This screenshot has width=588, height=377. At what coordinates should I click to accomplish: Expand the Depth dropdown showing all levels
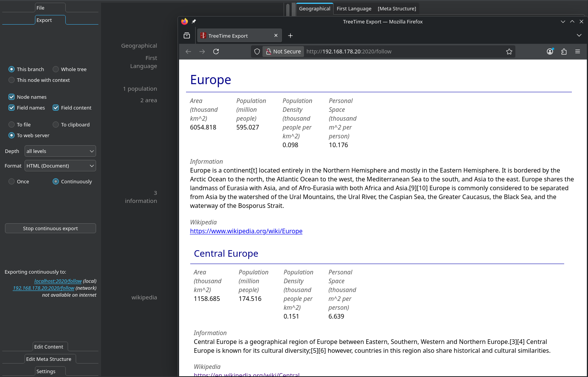[x=60, y=151]
